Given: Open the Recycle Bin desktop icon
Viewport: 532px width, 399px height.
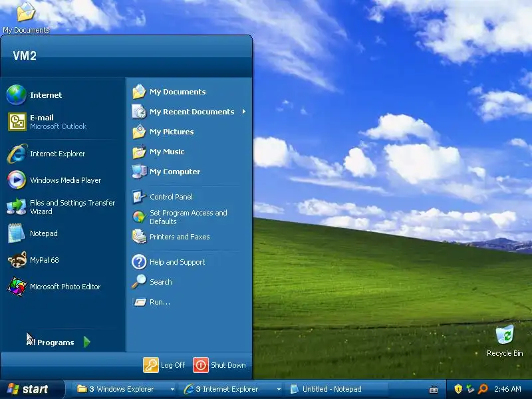Looking at the screenshot, I should [505, 334].
